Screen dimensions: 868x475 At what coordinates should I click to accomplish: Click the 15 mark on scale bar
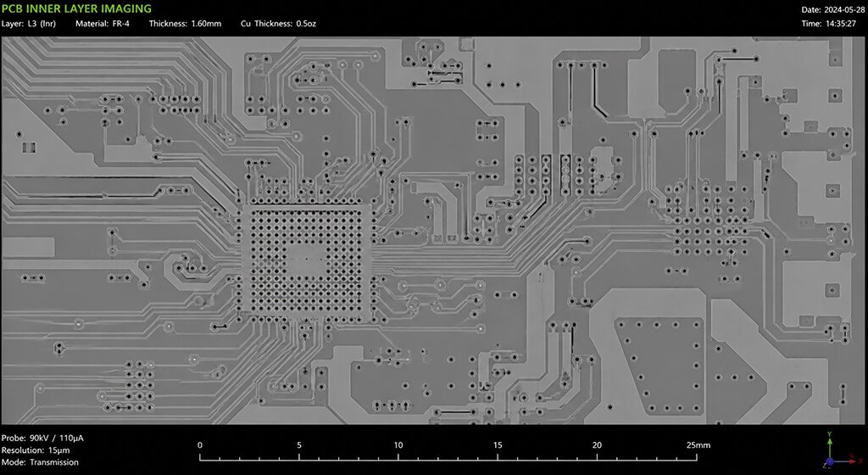click(498, 445)
